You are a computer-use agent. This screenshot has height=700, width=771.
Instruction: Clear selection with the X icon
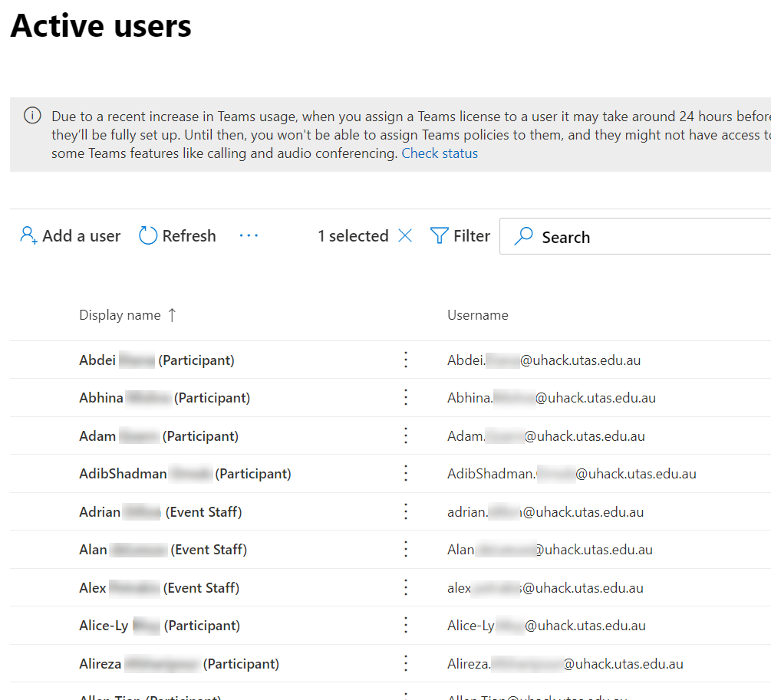tap(405, 236)
